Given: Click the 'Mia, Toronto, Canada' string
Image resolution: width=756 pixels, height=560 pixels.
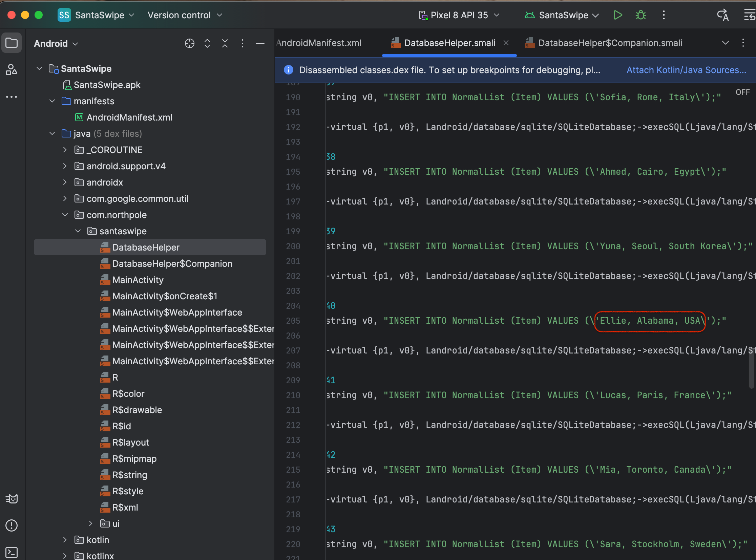Looking at the screenshot, I should 653,470.
